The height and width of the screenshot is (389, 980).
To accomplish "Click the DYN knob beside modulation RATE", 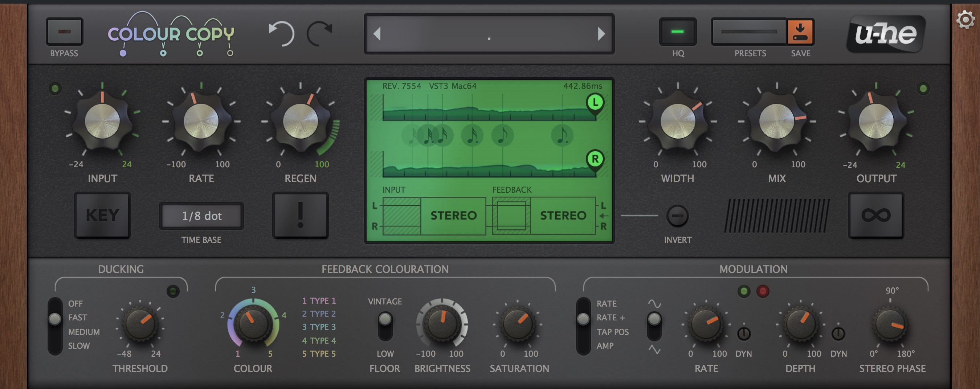I will tap(744, 334).
